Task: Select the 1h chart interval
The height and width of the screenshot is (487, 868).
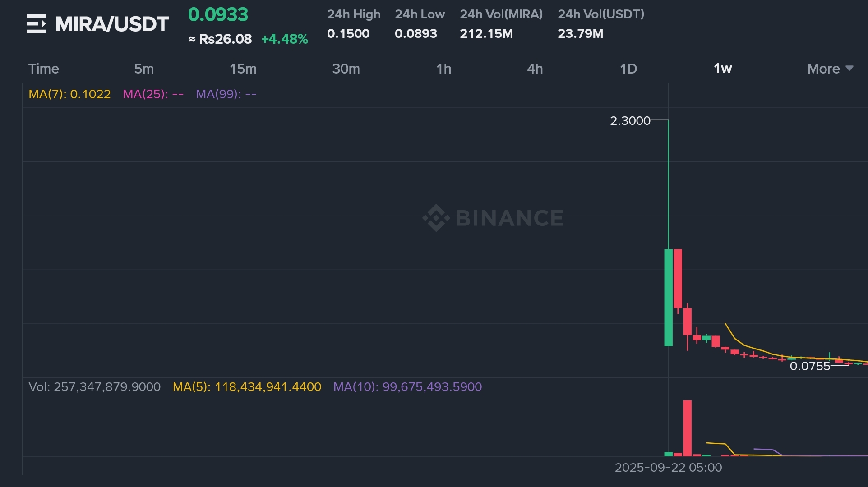Action: point(443,69)
